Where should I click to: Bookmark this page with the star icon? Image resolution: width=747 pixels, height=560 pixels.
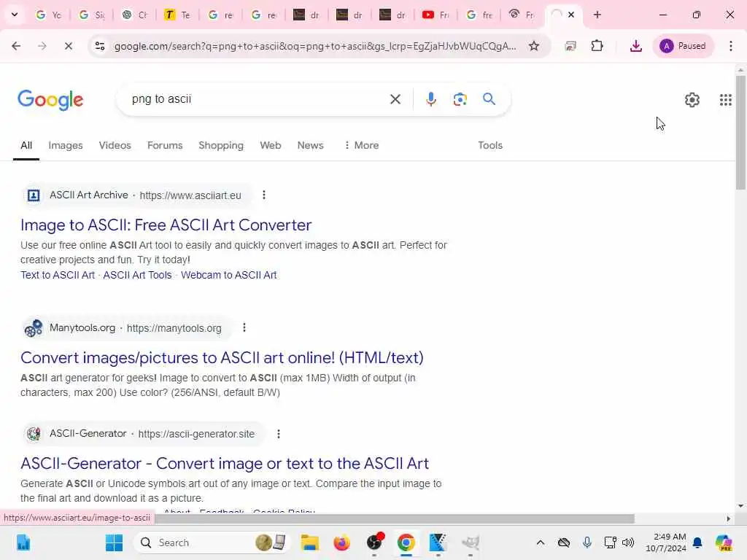point(533,46)
